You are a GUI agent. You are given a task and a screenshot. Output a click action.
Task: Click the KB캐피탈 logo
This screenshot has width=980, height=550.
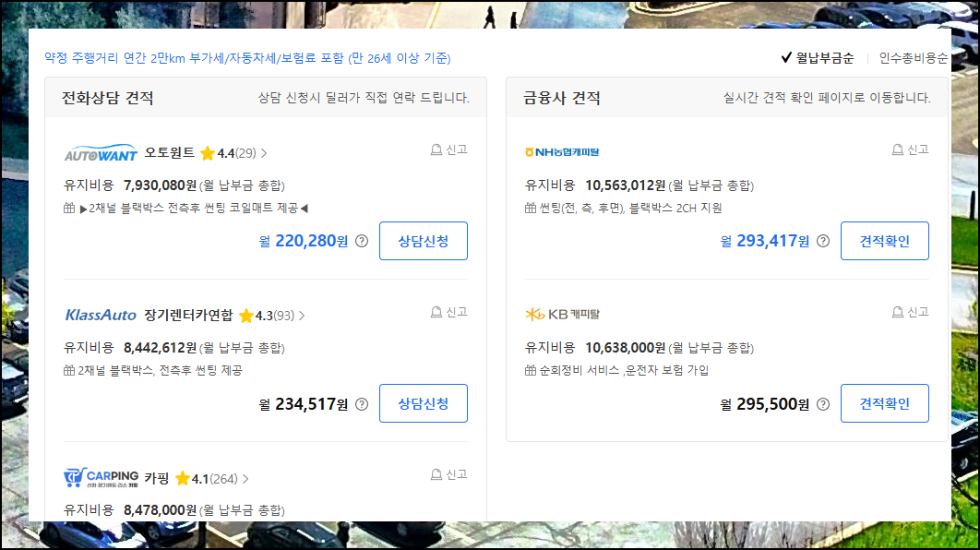562,315
